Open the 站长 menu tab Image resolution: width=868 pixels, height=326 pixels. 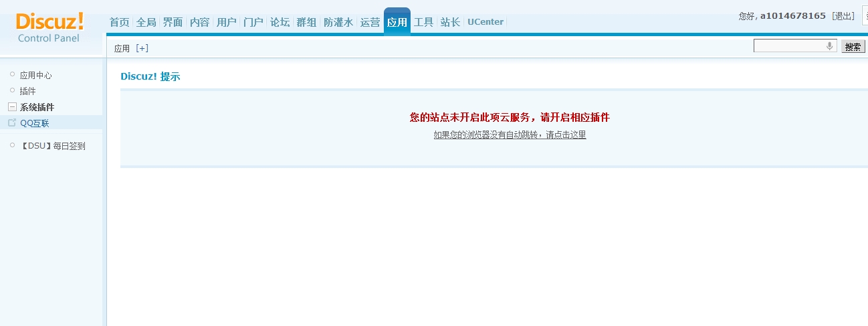coord(451,22)
